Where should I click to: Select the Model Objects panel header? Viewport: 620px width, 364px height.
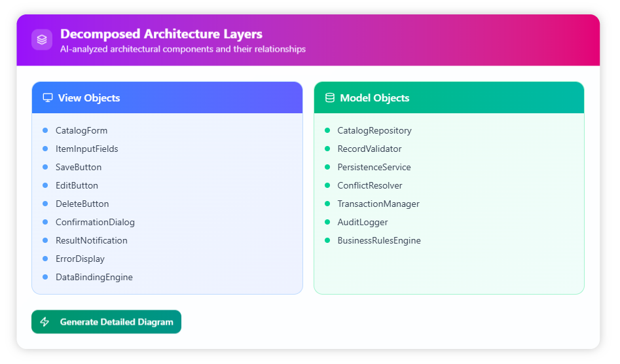pos(448,98)
